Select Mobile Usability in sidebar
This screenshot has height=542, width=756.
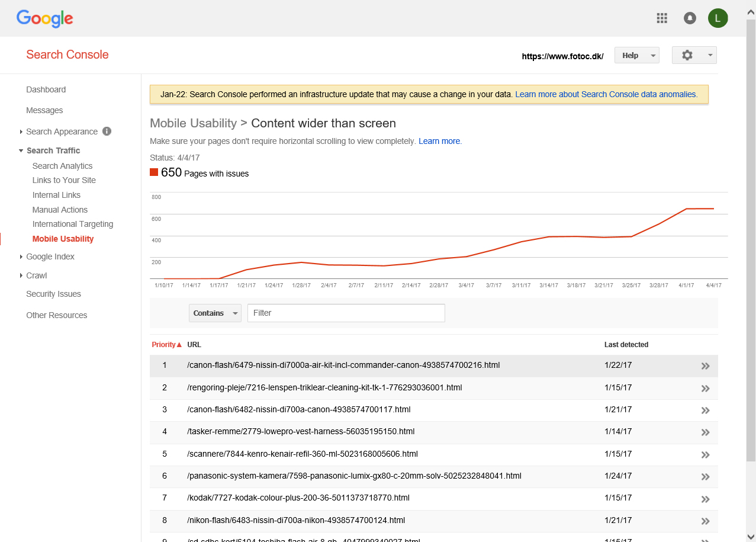(x=63, y=239)
